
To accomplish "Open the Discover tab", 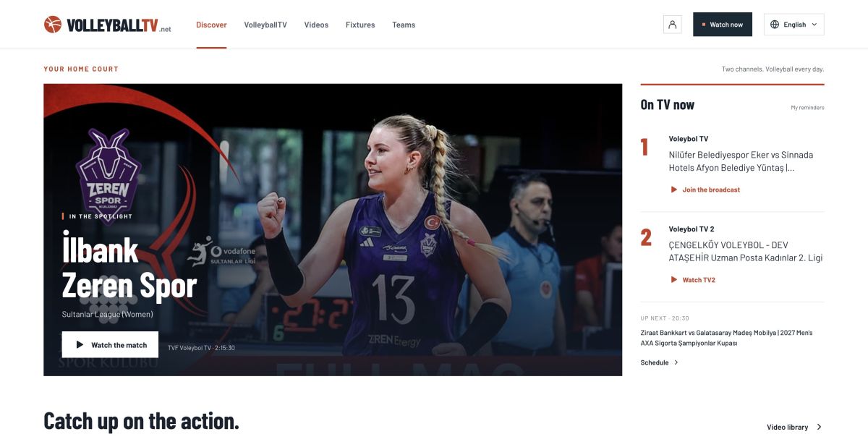I will [211, 25].
